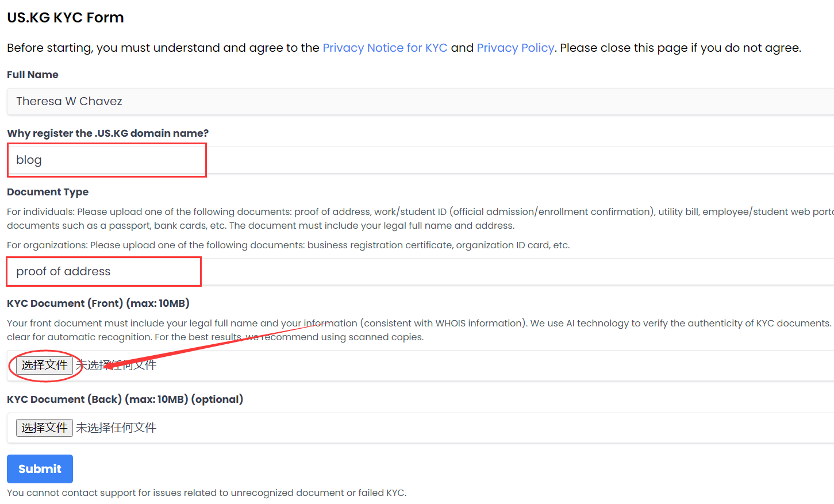This screenshot has width=834, height=504.
Task: Click the back document no-file-chosen status text
Action: [x=116, y=428]
